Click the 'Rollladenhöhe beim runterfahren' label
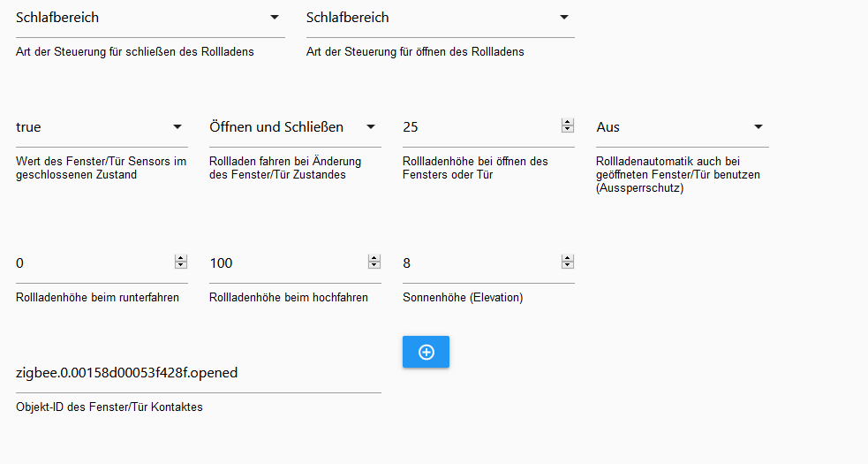Viewport: 868px width, 464px height. [97, 298]
